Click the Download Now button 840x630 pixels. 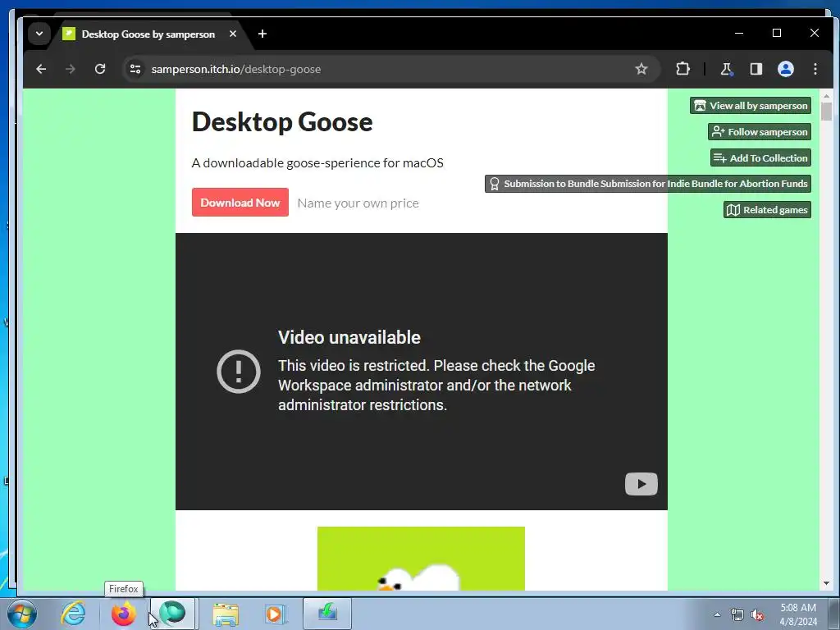(x=240, y=203)
